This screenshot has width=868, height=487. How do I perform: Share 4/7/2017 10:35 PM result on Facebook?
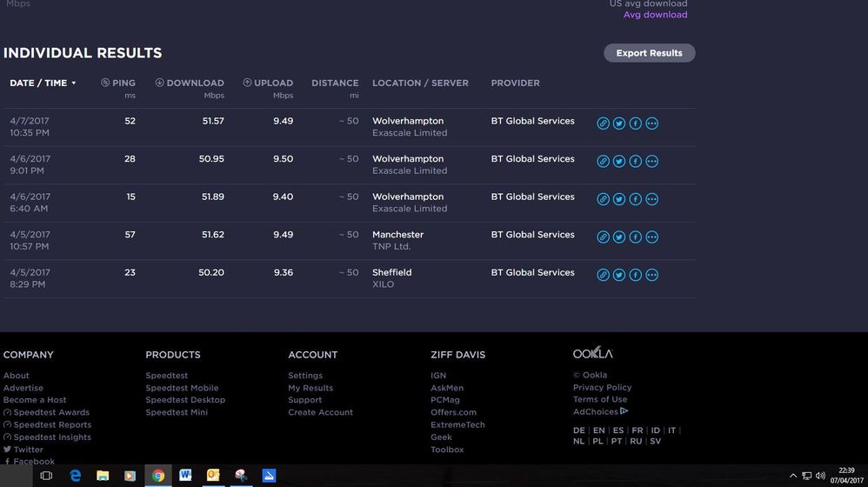pyautogui.click(x=636, y=123)
